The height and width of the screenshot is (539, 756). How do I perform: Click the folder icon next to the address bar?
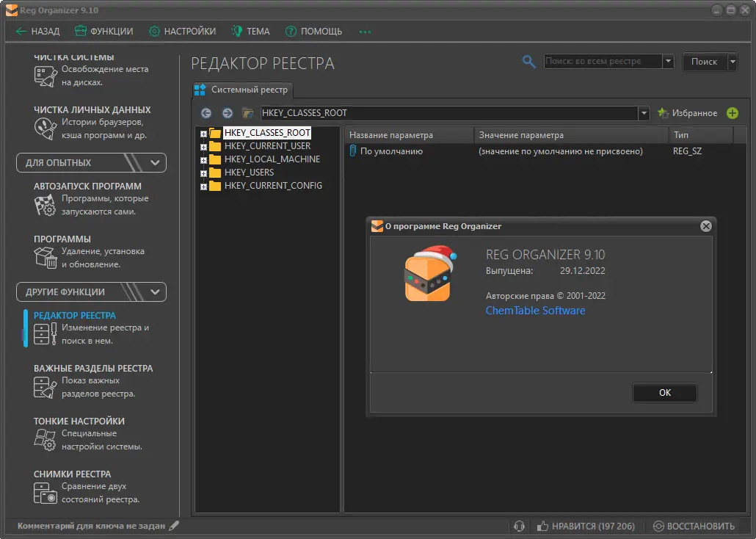tap(248, 113)
